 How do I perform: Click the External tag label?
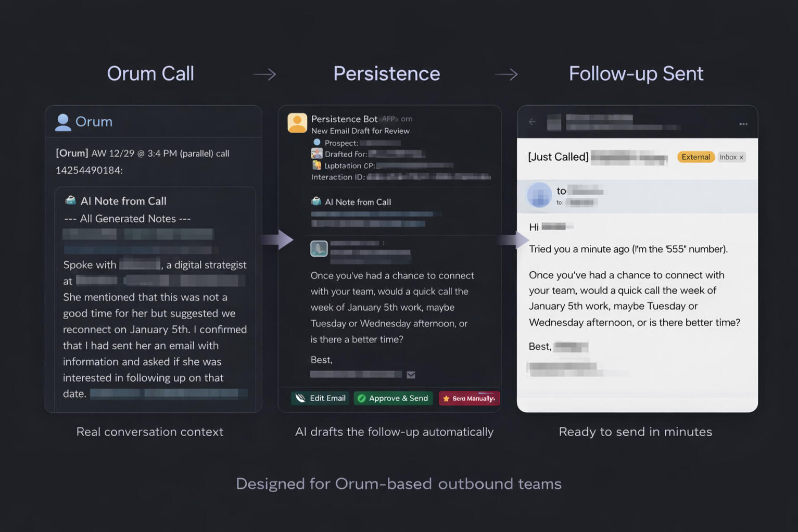click(695, 157)
